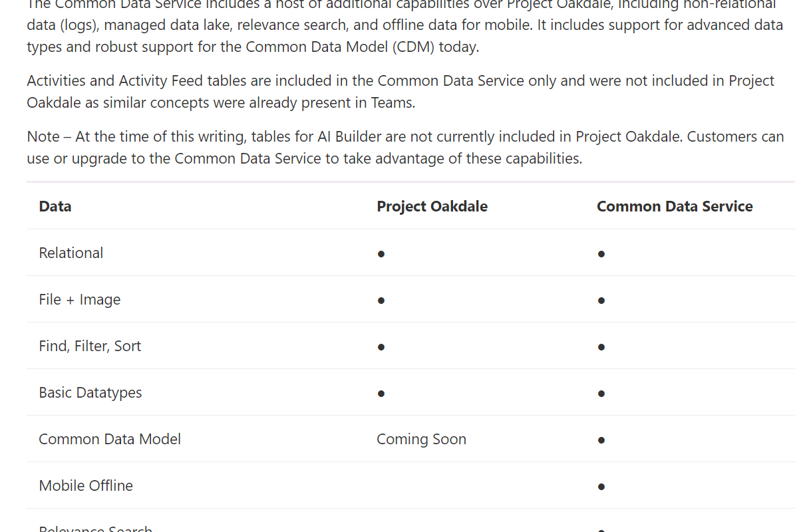Click Common Data Service bullet for File + Image
Screen dimensions: 811x532
601,301
